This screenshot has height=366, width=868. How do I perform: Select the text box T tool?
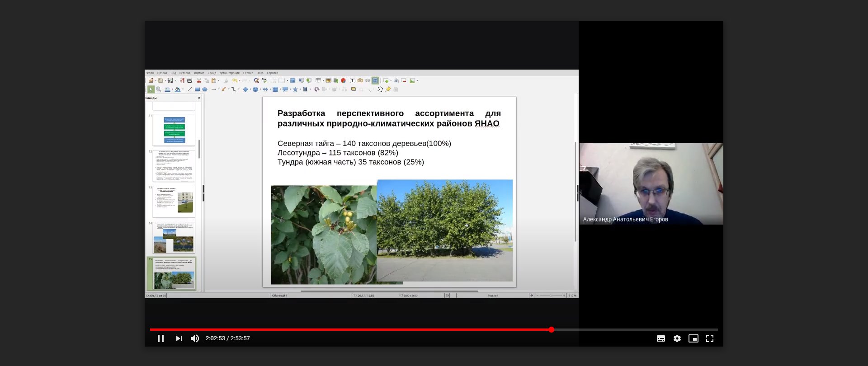click(x=352, y=80)
